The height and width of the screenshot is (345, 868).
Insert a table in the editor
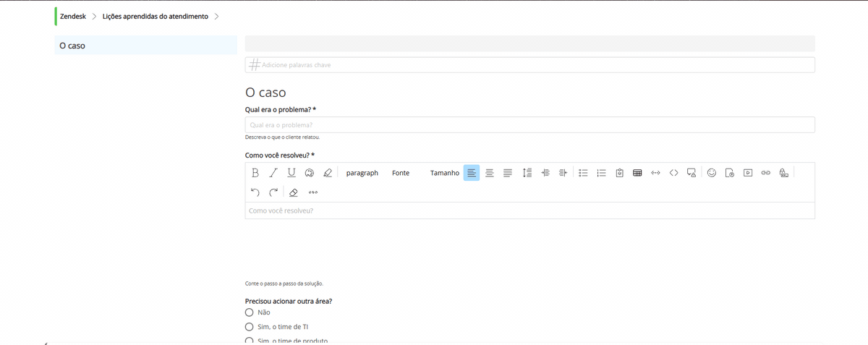pos(637,173)
